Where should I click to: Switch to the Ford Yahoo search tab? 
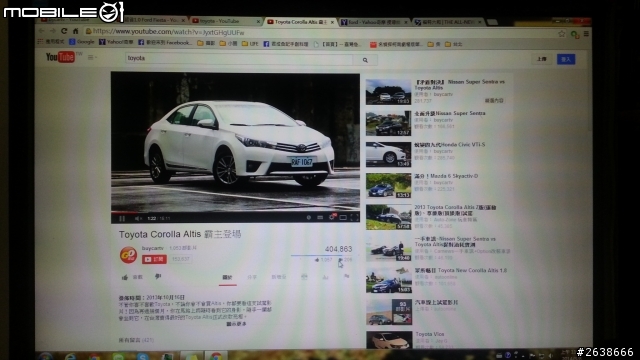tap(374, 22)
